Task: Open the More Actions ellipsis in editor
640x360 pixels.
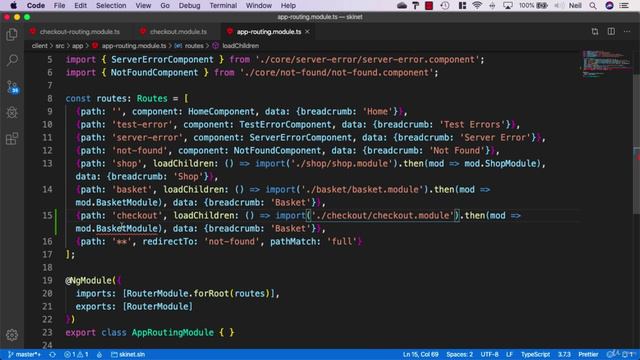Action: [x=627, y=31]
